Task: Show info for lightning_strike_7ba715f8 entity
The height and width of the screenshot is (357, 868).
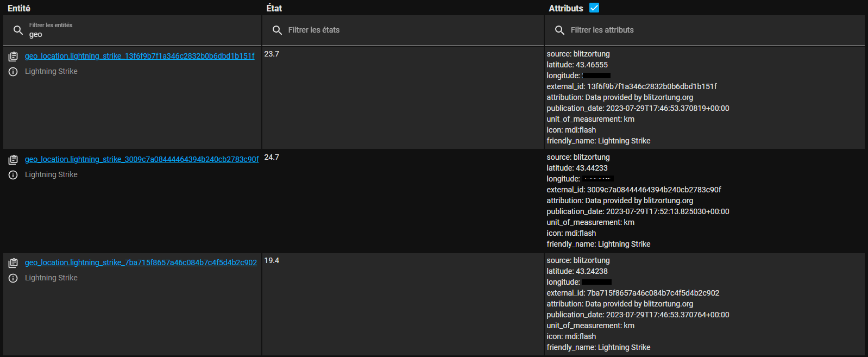Action: click(13, 278)
